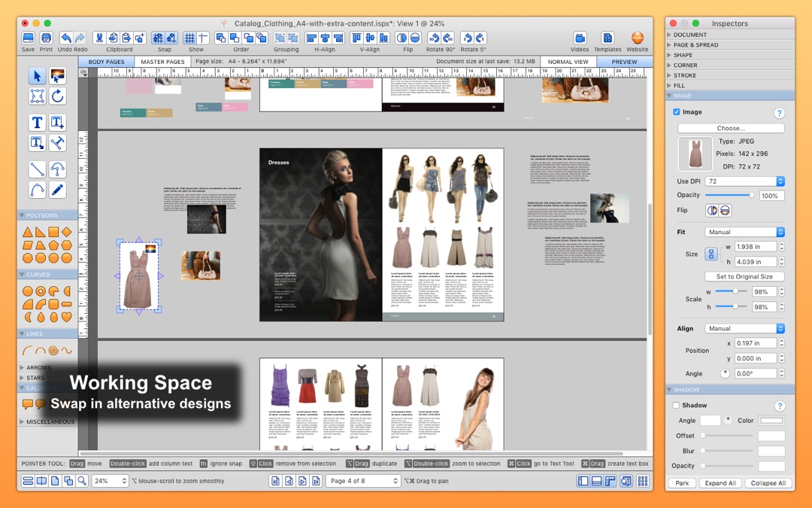Click the magnifier zoom icon in the bottom bar

(82, 481)
